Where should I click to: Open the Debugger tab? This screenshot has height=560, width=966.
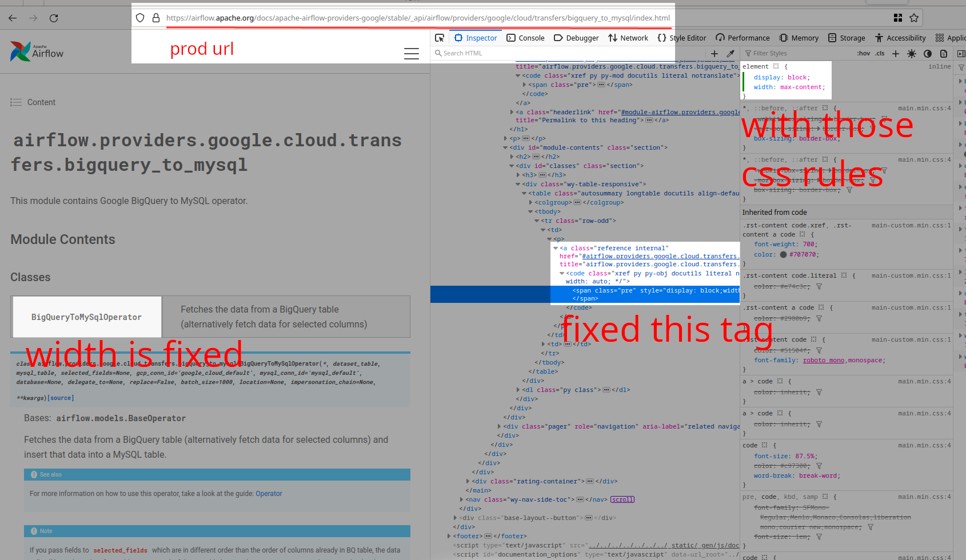pos(576,38)
